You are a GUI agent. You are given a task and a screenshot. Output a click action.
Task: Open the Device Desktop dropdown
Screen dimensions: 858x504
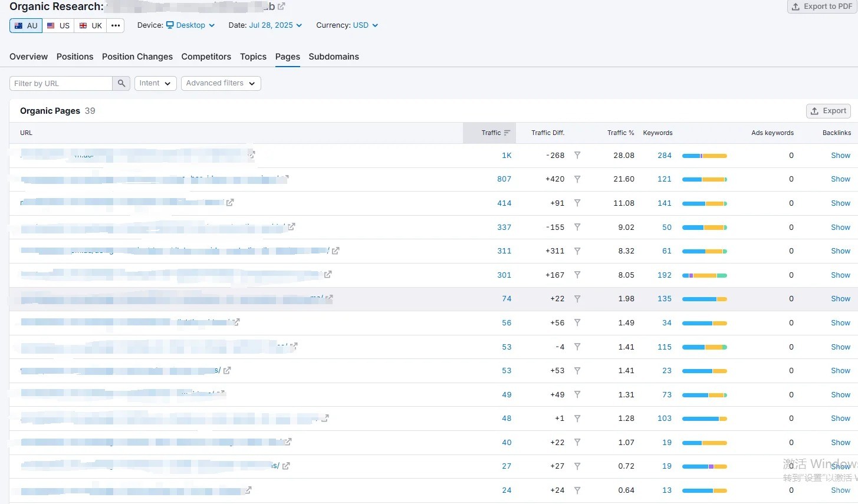click(190, 25)
